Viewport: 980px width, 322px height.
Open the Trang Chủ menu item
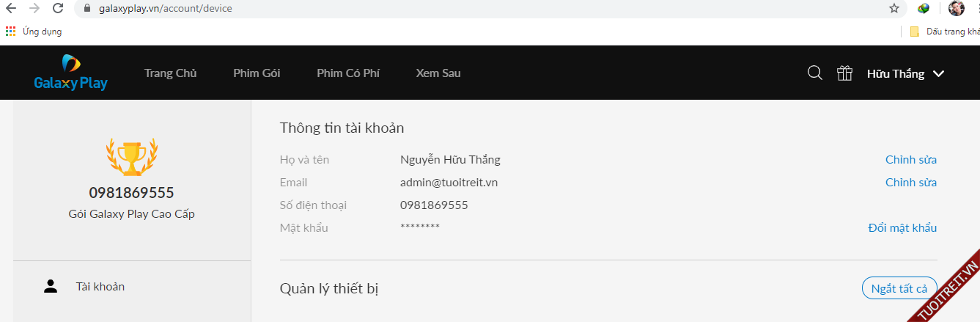point(170,73)
